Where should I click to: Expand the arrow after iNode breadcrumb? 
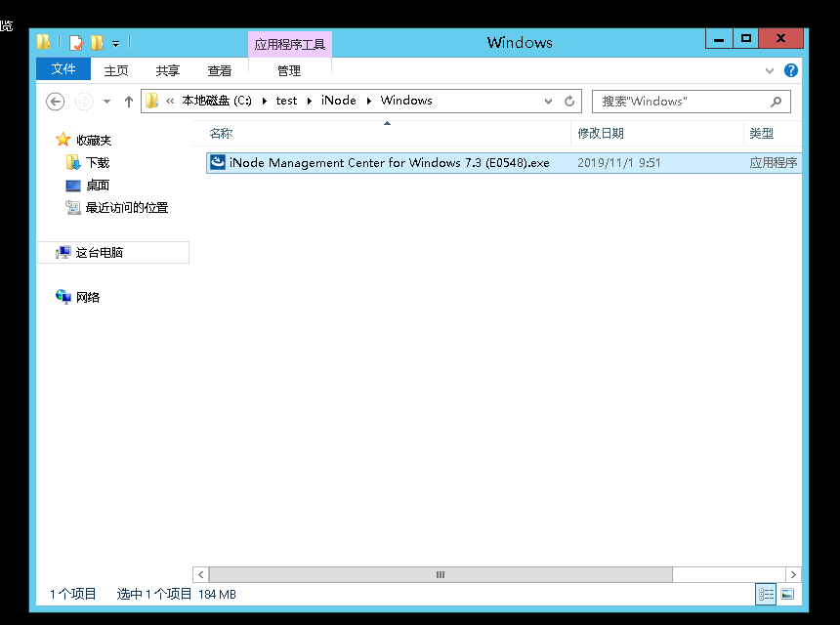pos(369,101)
